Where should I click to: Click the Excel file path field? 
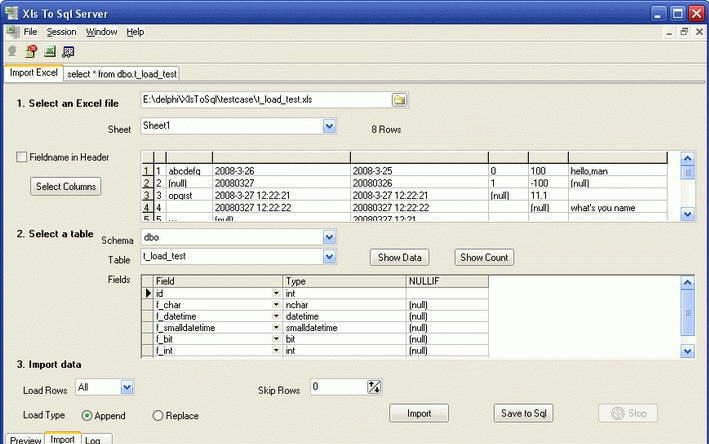pyautogui.click(x=266, y=100)
